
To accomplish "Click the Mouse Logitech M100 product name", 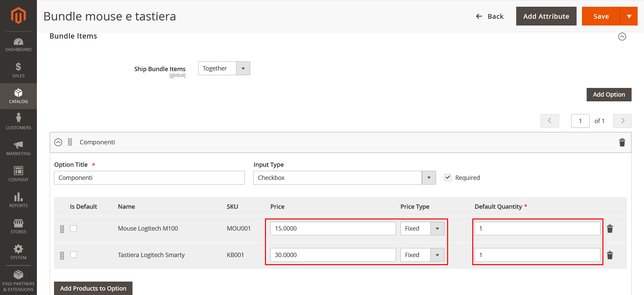I will [x=148, y=229].
